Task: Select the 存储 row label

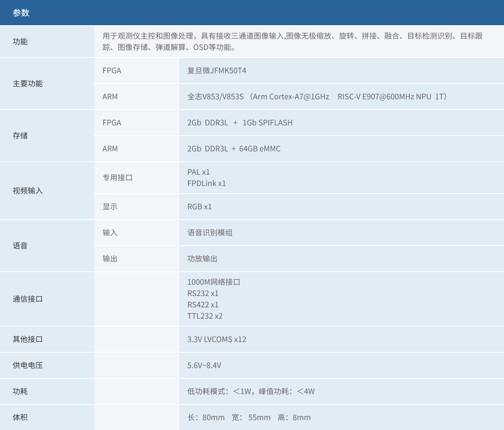Action: coord(20,136)
